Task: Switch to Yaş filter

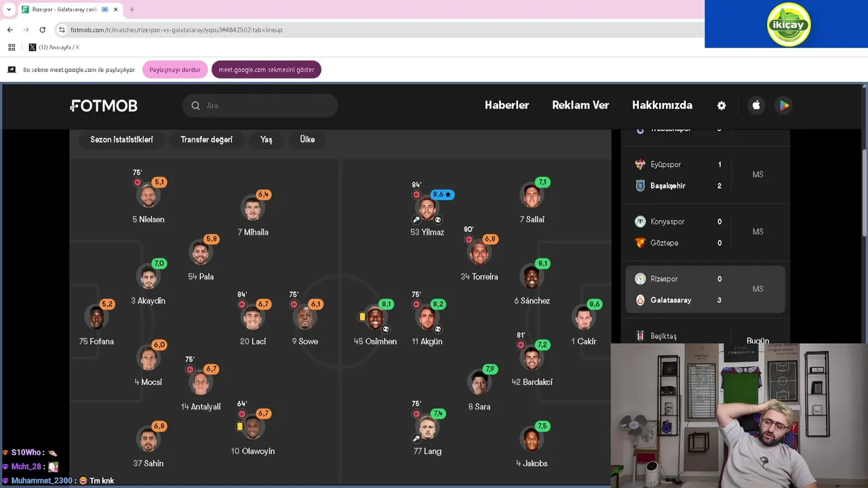Action: click(266, 140)
